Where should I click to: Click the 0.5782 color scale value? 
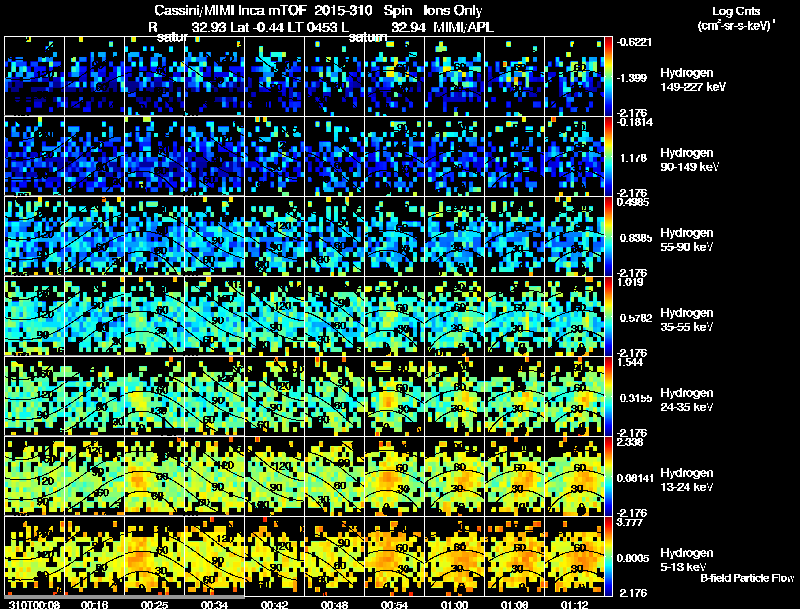pyautogui.click(x=636, y=318)
